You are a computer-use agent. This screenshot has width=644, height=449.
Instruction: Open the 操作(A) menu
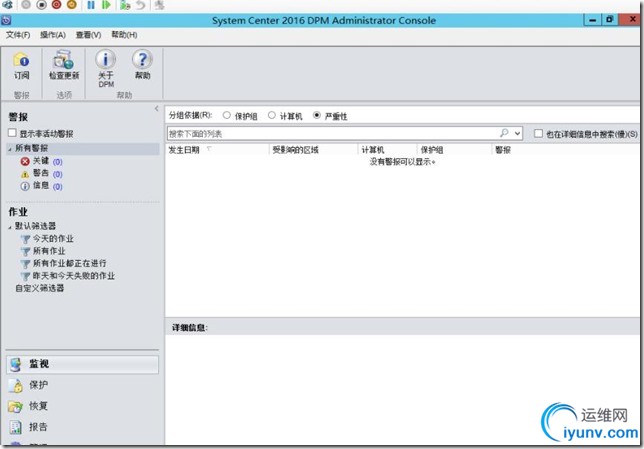(x=53, y=35)
